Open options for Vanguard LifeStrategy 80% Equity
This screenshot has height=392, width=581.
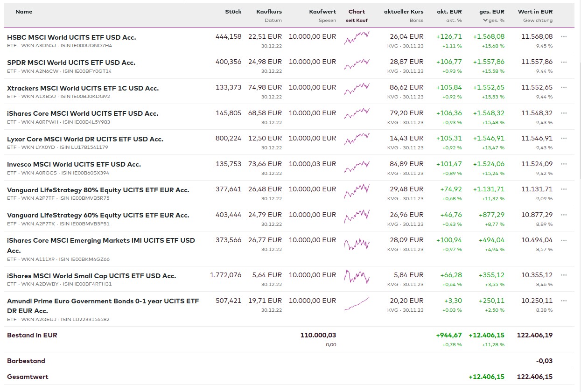[x=564, y=189]
